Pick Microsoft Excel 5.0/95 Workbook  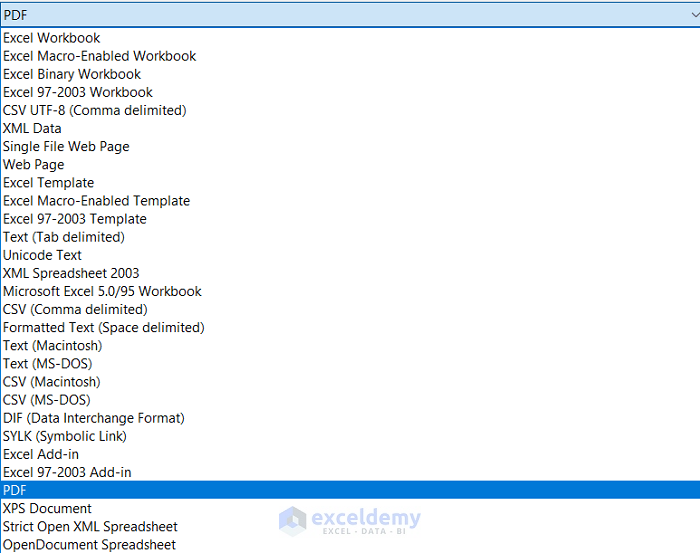click(x=350, y=291)
